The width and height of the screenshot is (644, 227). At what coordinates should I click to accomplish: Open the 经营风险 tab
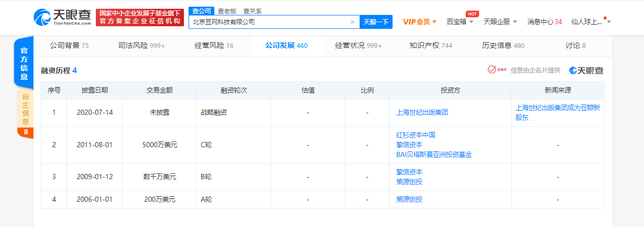[214, 45]
